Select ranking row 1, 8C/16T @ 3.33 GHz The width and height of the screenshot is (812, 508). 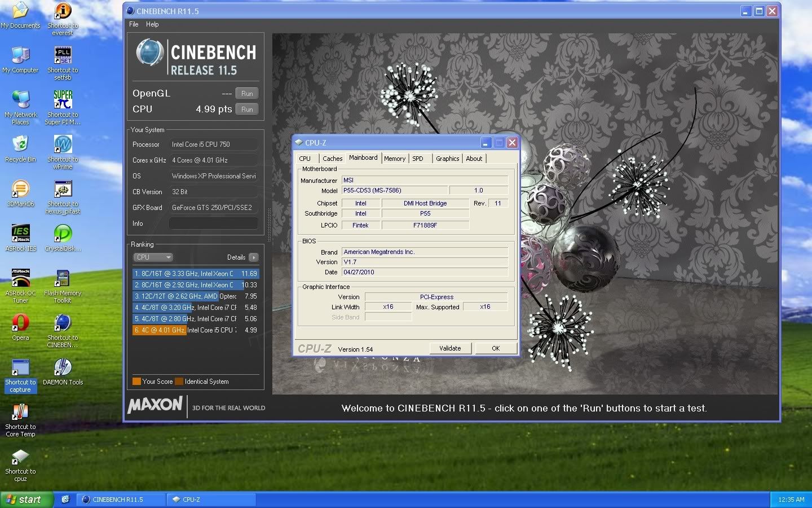195,274
